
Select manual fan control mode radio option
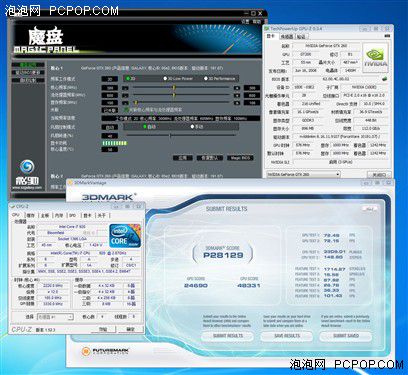tap(196, 127)
